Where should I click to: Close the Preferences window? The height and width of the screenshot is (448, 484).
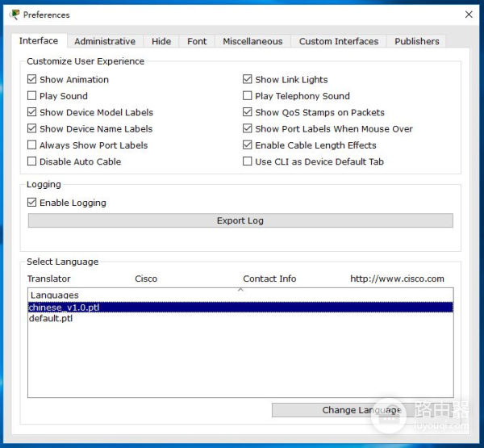469,15
